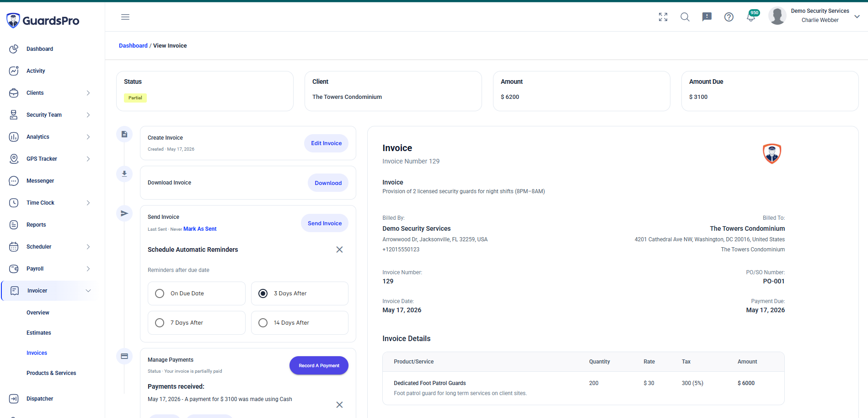Click the Create Invoice document step icon
The width and height of the screenshot is (868, 418).
point(124,134)
